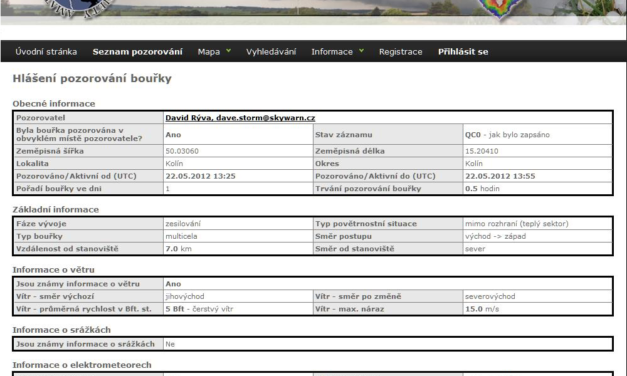Click the max gust value 15.0 m/s
Viewport: 627px width, 376px height.
pos(482,309)
